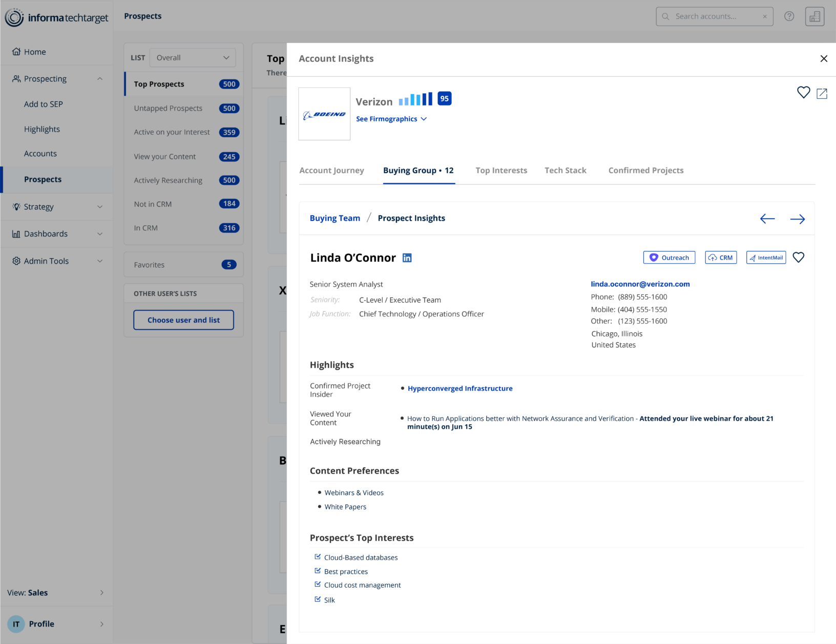
Task: Select Top Prospects list
Action: (183, 84)
